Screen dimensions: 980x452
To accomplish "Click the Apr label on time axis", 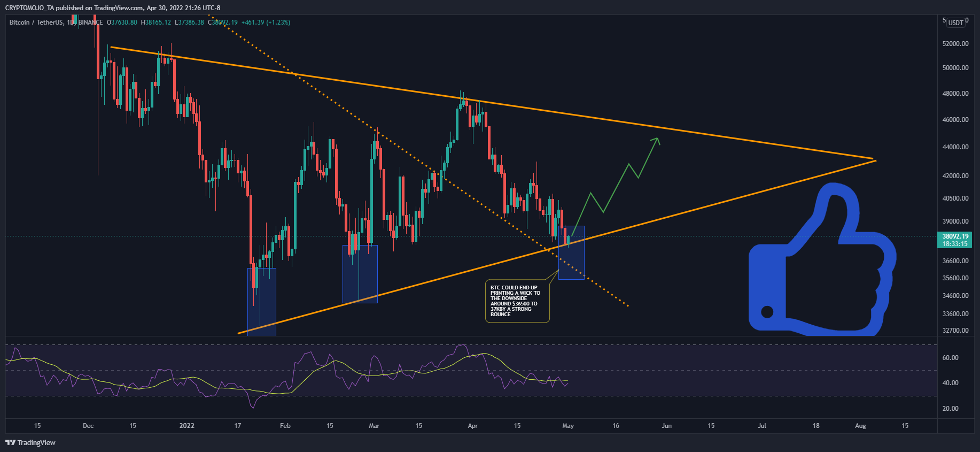I will pyautogui.click(x=473, y=426).
